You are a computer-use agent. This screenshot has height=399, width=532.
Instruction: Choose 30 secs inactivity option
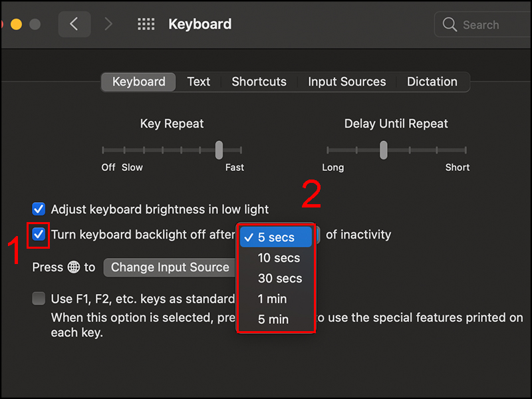click(x=279, y=279)
